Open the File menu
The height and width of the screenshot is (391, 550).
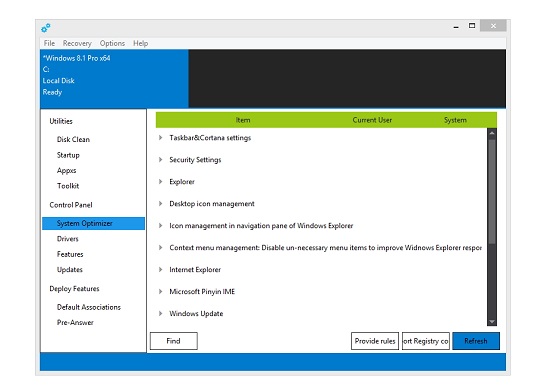tap(49, 43)
